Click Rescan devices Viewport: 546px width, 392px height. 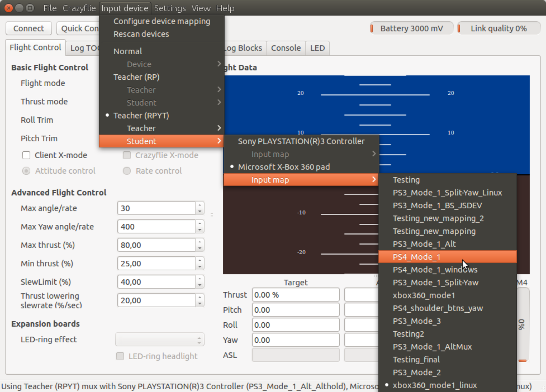[x=141, y=34]
